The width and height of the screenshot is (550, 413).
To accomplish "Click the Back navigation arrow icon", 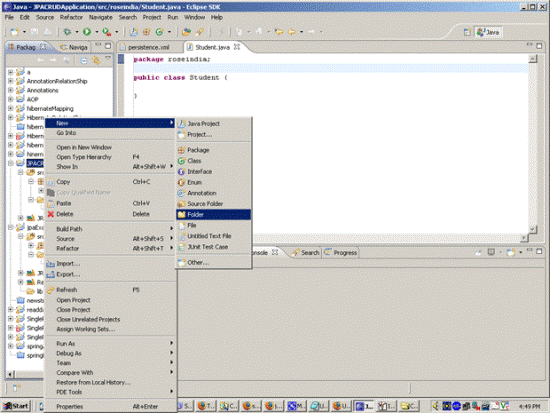I will pyautogui.click(x=292, y=32).
